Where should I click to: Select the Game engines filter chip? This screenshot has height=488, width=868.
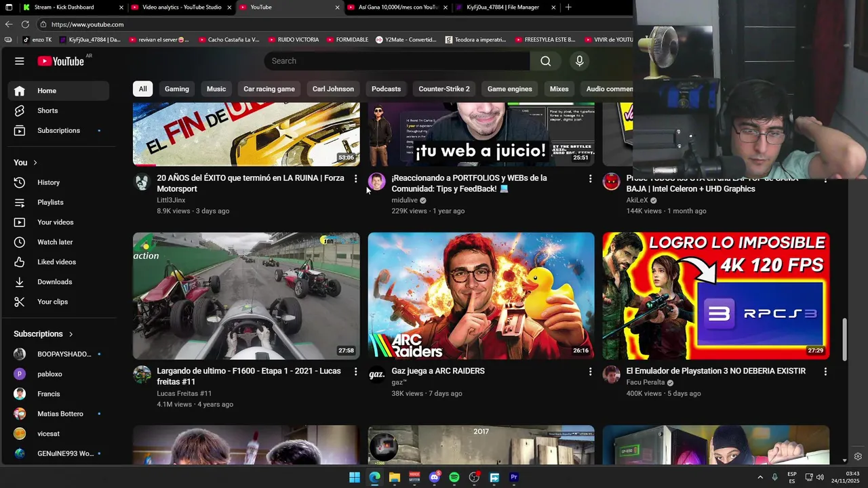[510, 89]
